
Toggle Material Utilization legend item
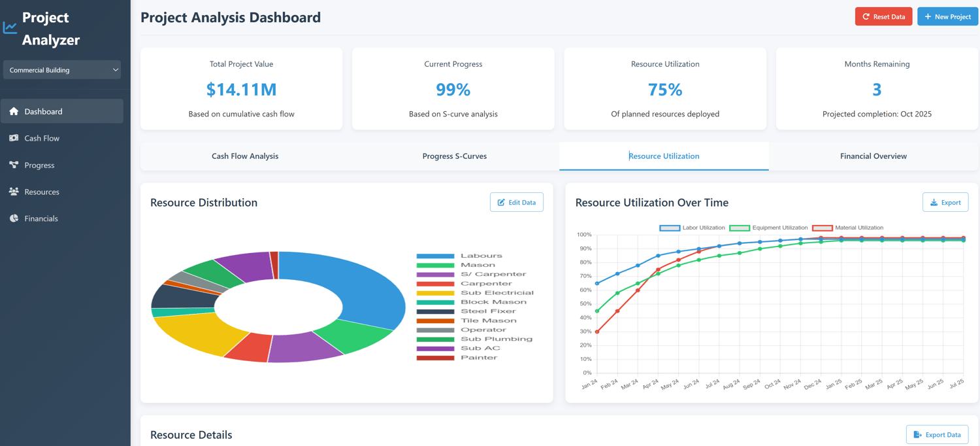point(847,228)
